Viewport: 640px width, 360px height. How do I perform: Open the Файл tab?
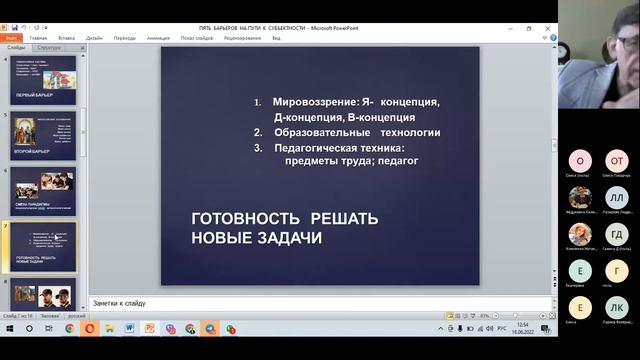(x=11, y=38)
